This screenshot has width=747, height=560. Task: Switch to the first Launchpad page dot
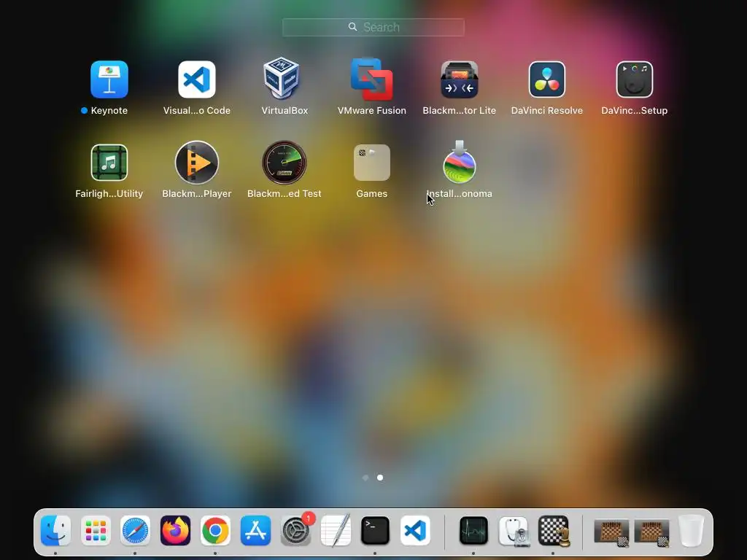pos(365,478)
